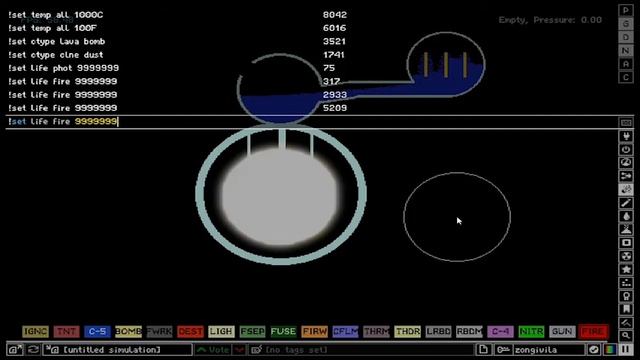Open the Special (star) element menu
640x360 pixels.
click(626, 269)
